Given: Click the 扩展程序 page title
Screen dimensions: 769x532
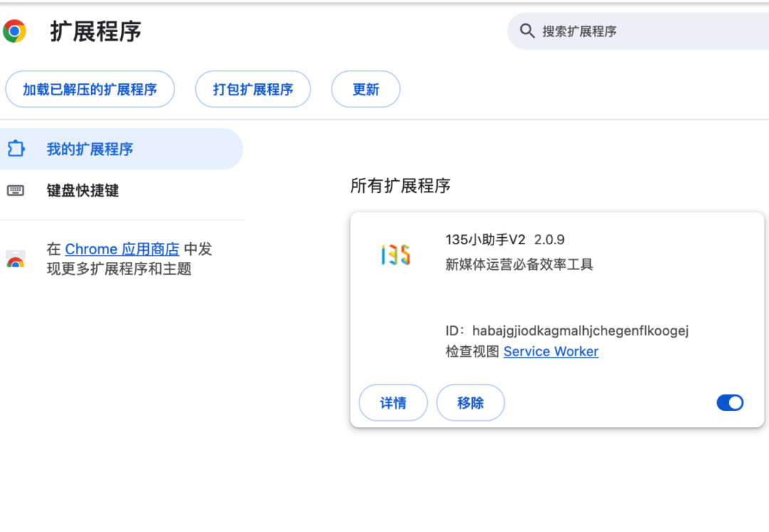Looking at the screenshot, I should click(x=95, y=32).
